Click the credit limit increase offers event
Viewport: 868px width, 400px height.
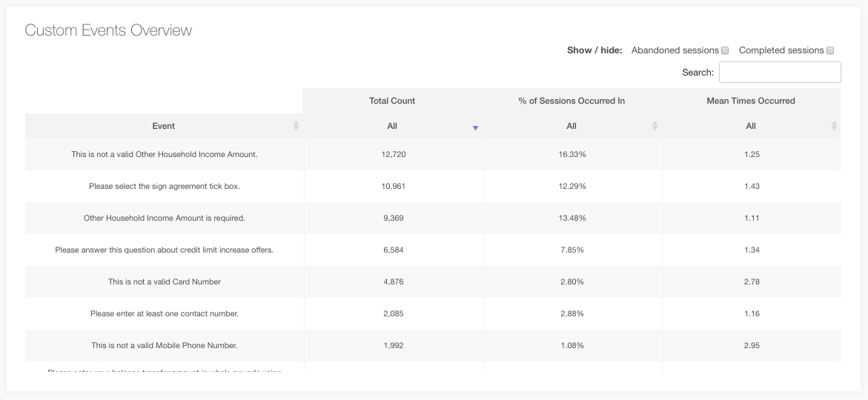point(164,250)
